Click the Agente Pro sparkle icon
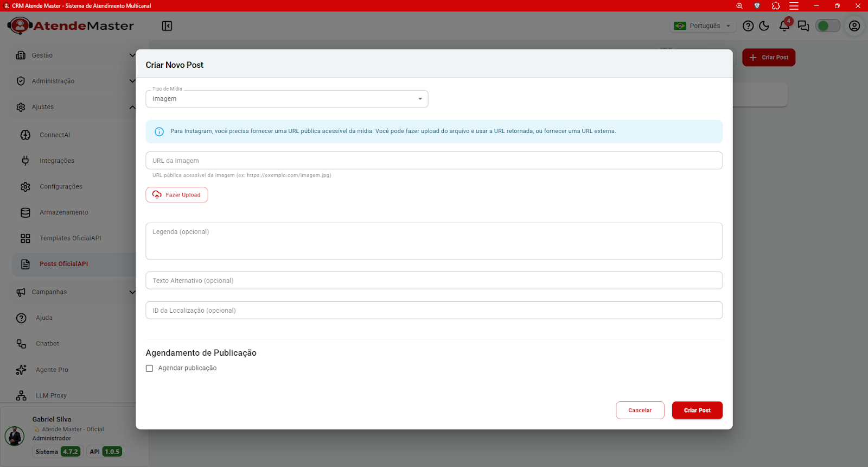 point(21,370)
